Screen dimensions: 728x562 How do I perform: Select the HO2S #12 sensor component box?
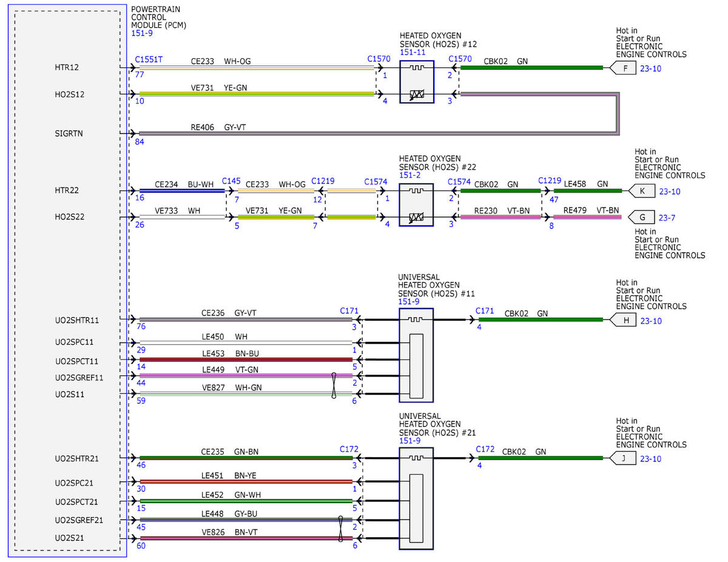417,81
